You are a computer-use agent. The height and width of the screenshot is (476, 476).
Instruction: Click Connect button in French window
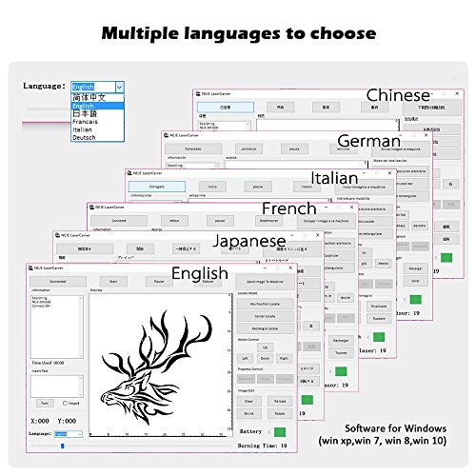(x=119, y=221)
